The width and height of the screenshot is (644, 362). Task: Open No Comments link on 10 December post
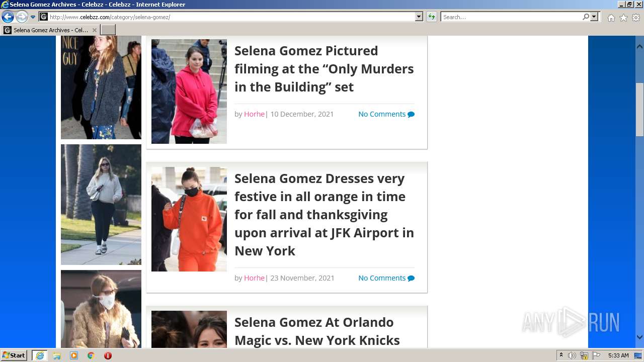382,114
